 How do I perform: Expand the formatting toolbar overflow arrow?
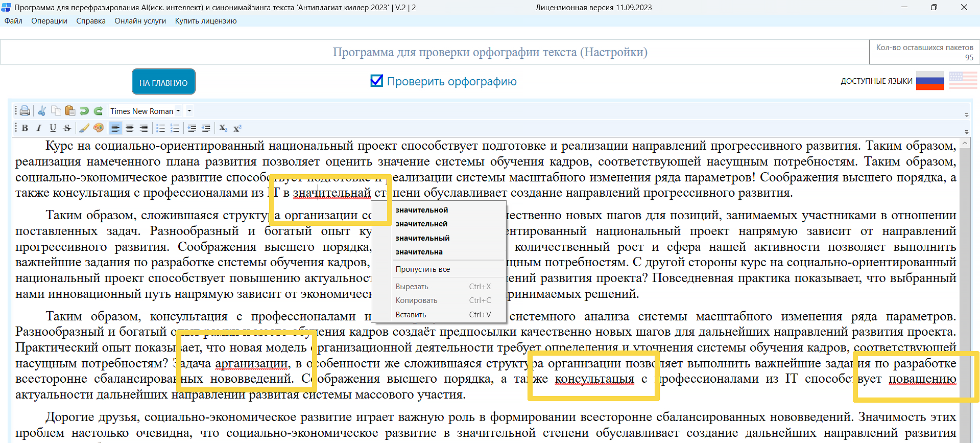966,132
